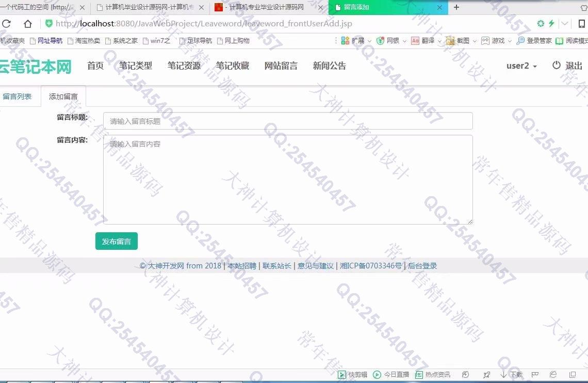Click the green security shield icon
This screenshot has width=588, height=383.
click(49, 24)
